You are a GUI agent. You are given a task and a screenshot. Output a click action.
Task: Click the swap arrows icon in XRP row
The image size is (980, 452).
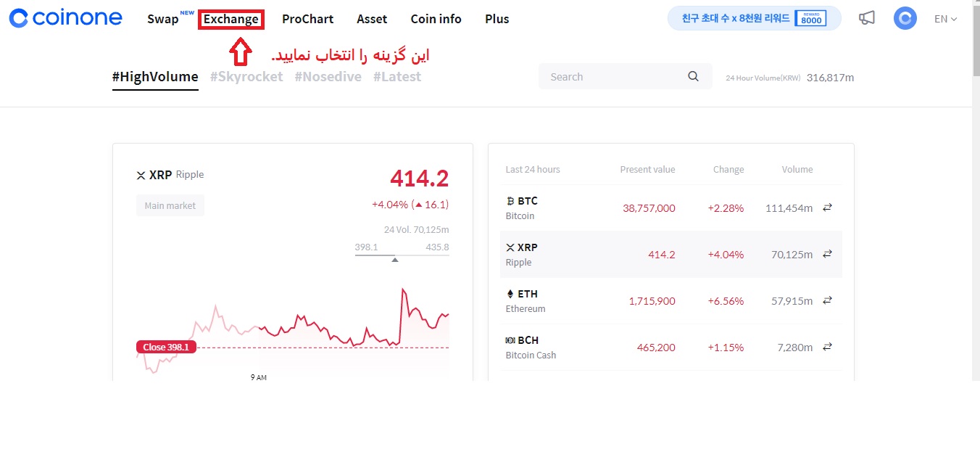(827, 254)
